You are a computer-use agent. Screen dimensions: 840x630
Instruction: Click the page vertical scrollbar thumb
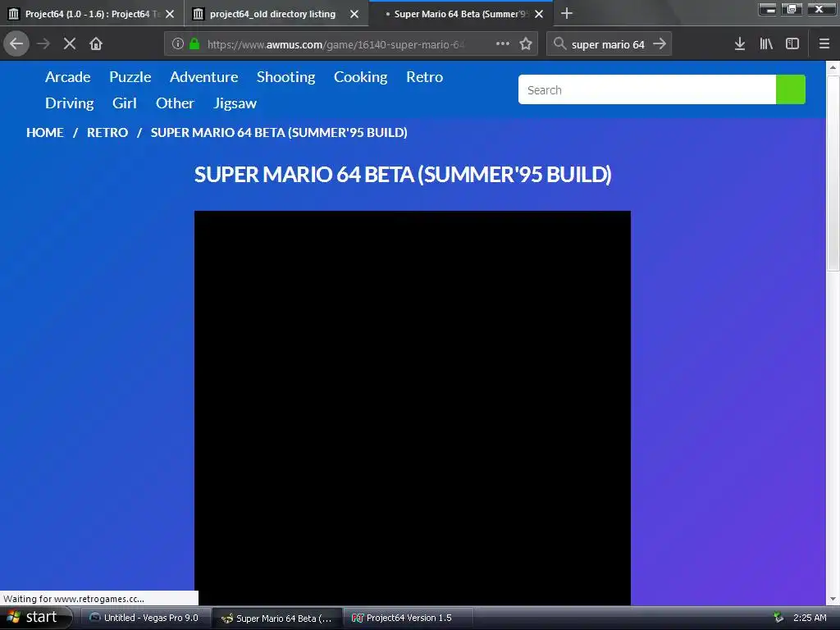(x=833, y=173)
